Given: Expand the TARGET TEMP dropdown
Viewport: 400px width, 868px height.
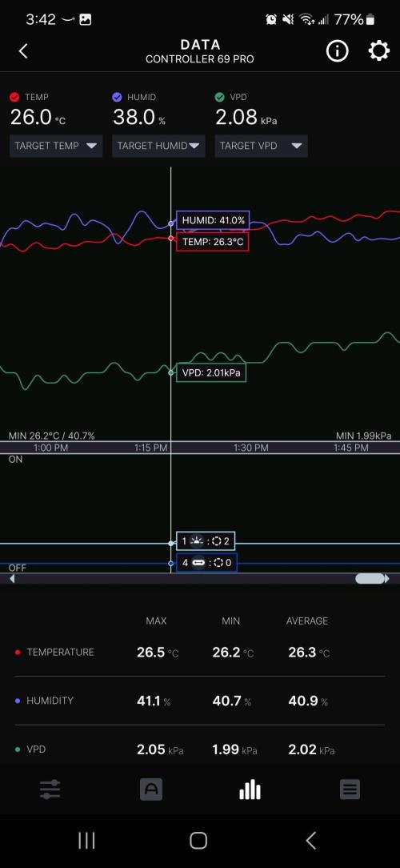Looking at the screenshot, I should coord(56,146).
